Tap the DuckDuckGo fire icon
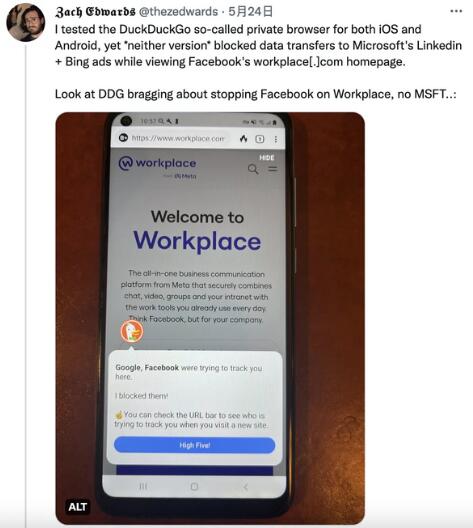 [243, 138]
